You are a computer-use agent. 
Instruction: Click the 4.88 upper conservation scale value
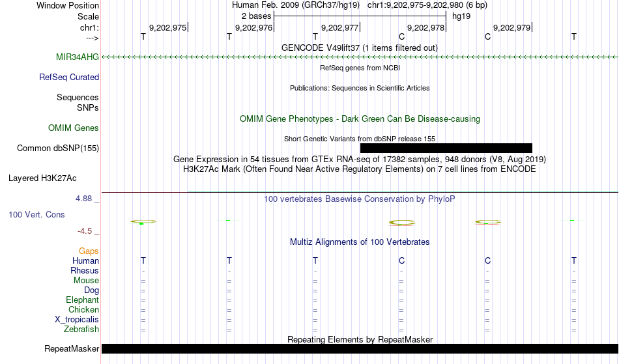click(x=83, y=199)
